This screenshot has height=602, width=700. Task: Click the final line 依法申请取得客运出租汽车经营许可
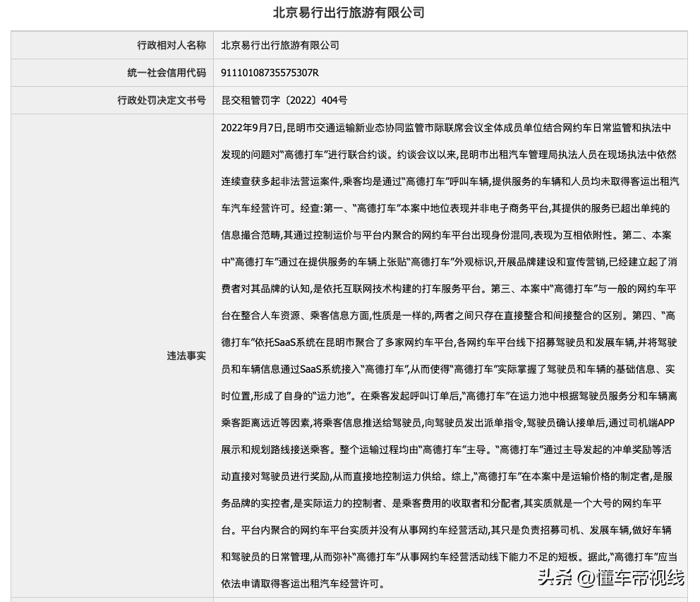303,584
